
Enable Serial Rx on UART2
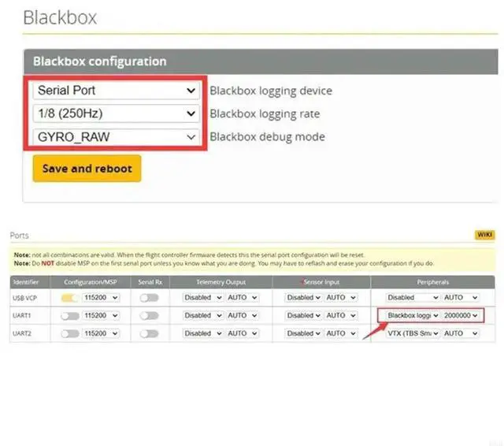[149, 333]
